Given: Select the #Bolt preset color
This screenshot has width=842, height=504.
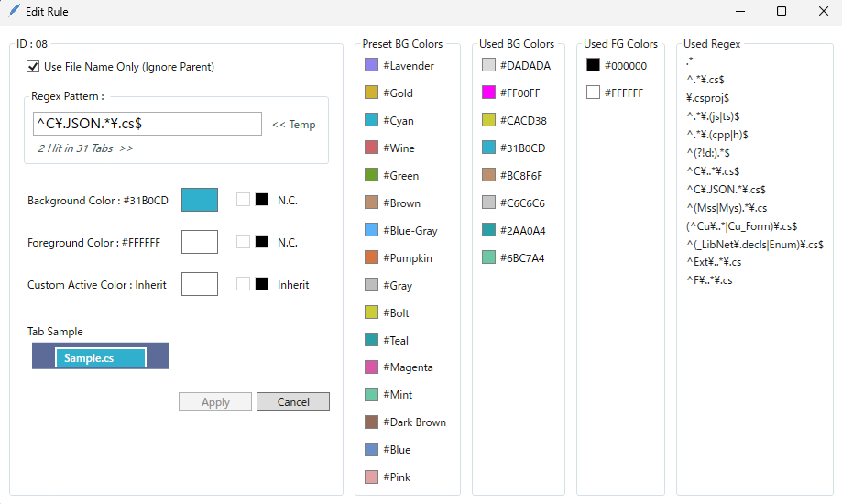Looking at the screenshot, I should pyautogui.click(x=388, y=312).
